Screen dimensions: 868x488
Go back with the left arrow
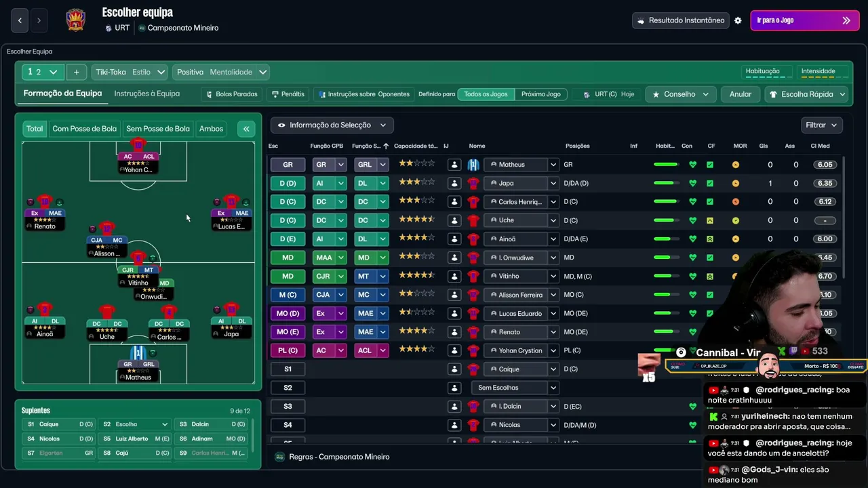[20, 20]
